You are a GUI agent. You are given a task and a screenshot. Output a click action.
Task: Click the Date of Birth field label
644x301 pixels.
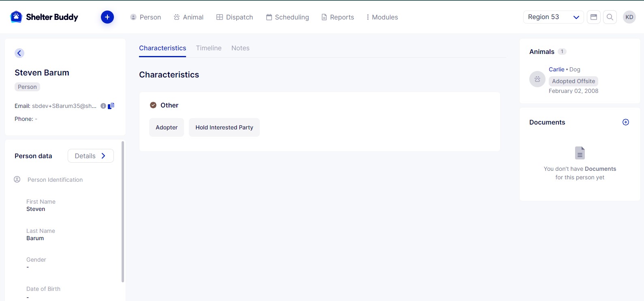(43, 289)
